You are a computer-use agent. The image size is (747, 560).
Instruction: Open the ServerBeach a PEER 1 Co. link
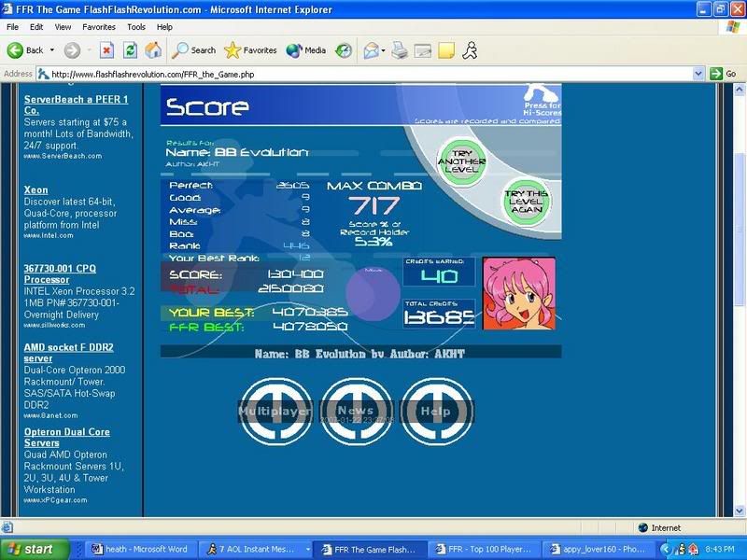[77, 105]
